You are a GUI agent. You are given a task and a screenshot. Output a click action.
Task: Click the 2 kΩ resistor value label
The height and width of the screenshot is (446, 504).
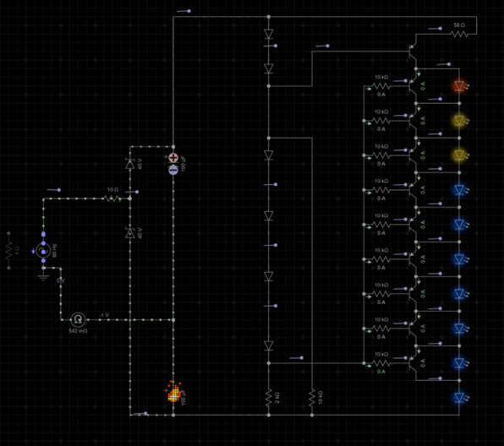[277, 398]
